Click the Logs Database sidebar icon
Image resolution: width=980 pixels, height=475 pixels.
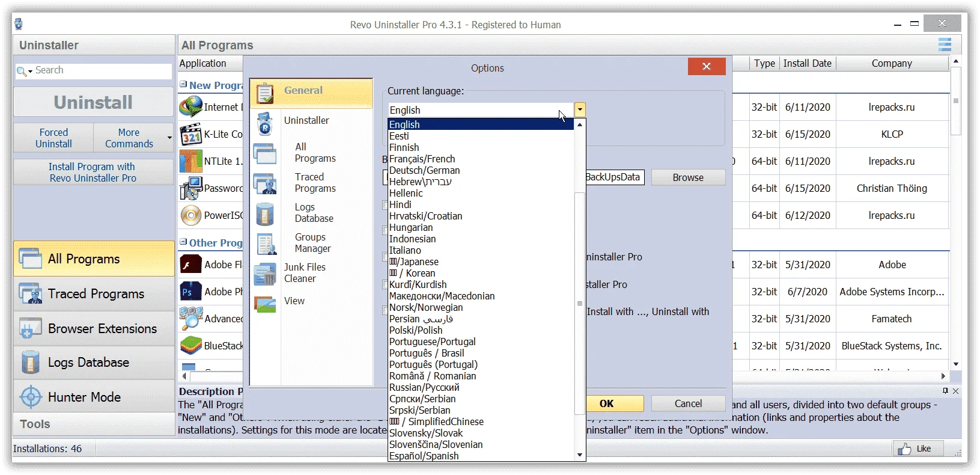tap(30, 363)
